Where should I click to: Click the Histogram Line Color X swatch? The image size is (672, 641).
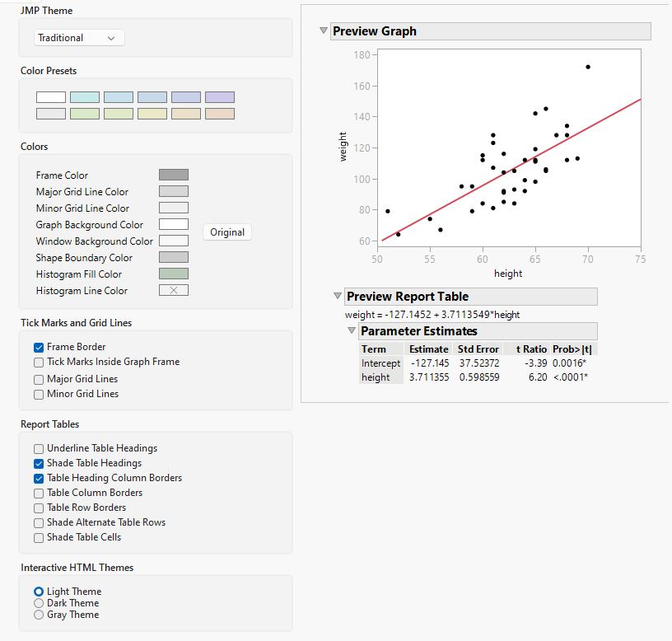tap(173, 290)
